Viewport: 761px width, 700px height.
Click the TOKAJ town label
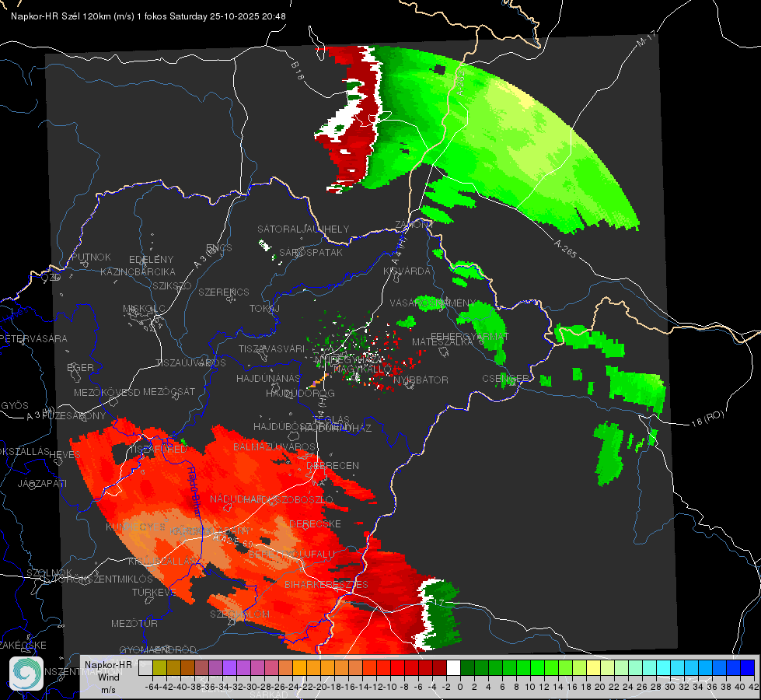264,309
